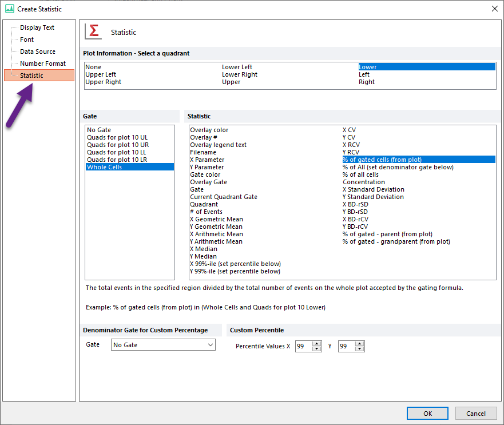Select Upper quadrant option
Image resolution: width=504 pixels, height=425 pixels.
pyautogui.click(x=231, y=82)
